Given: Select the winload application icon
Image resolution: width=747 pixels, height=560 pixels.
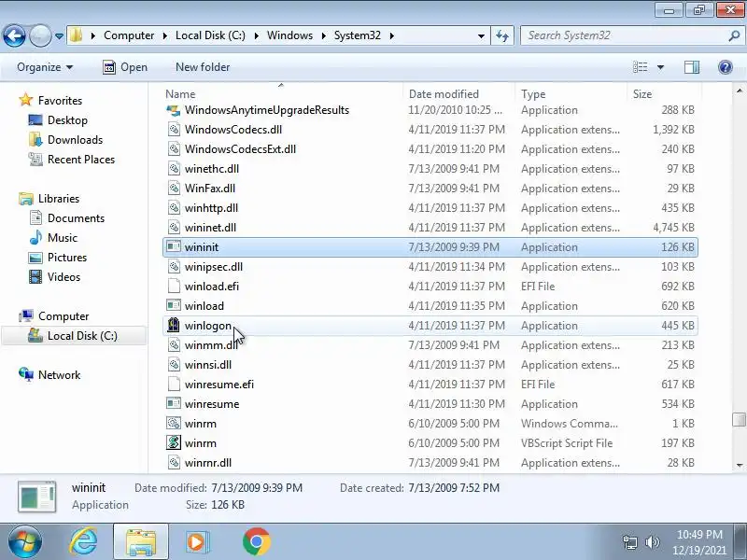Looking at the screenshot, I should 174,306.
